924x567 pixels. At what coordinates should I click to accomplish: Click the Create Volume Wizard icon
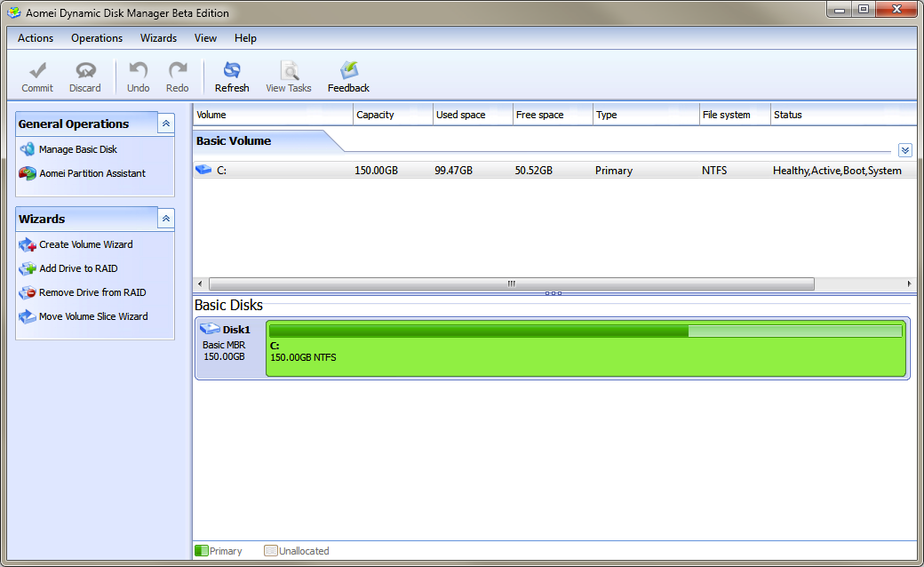pyautogui.click(x=28, y=244)
